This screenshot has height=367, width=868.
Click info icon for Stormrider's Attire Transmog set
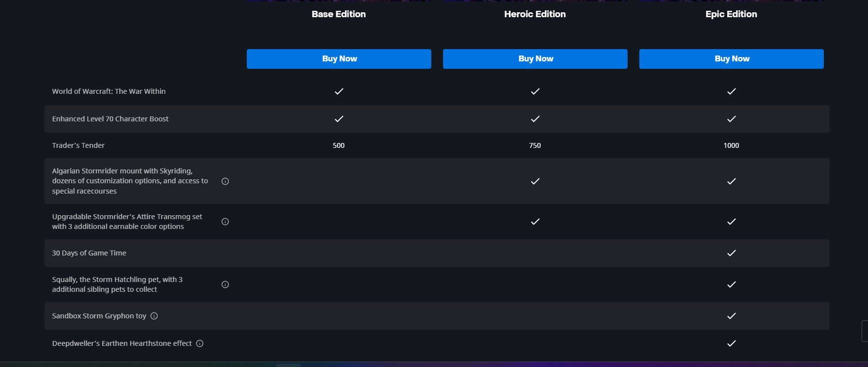(x=225, y=222)
